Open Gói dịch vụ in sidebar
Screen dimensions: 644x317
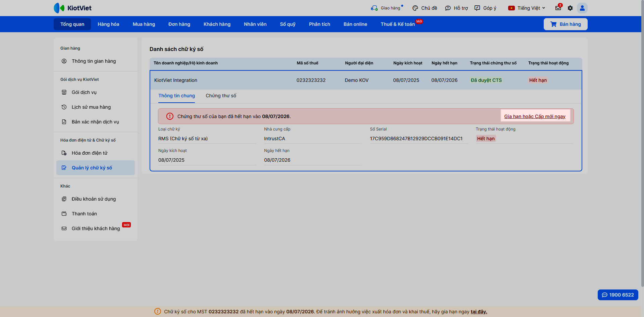click(96, 92)
